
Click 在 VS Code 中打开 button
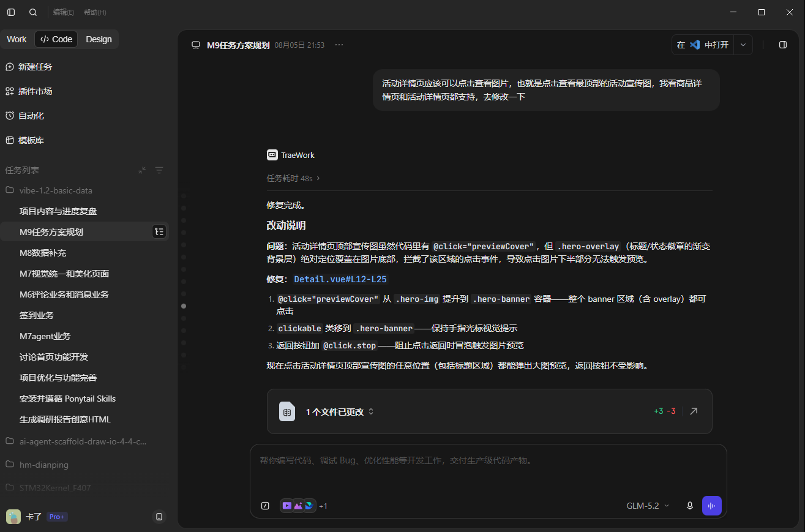pyautogui.click(x=702, y=45)
